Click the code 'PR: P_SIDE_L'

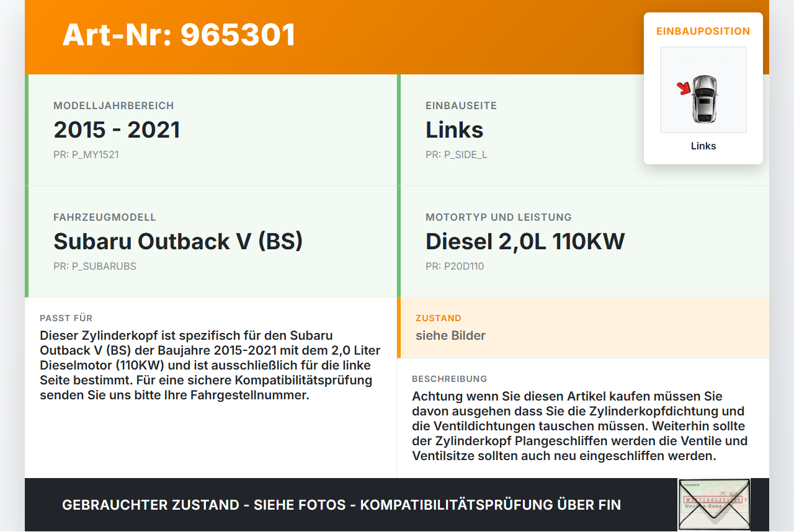pos(456,154)
